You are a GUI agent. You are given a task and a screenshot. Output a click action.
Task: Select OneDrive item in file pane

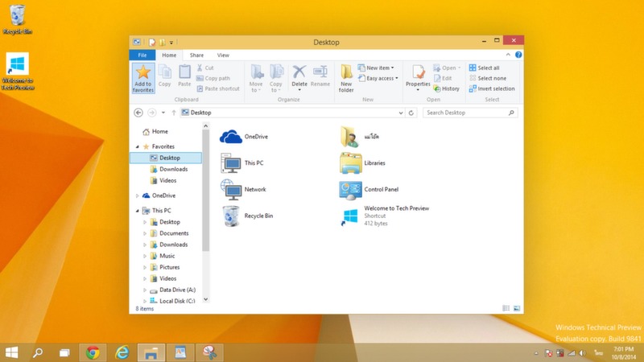coord(244,137)
